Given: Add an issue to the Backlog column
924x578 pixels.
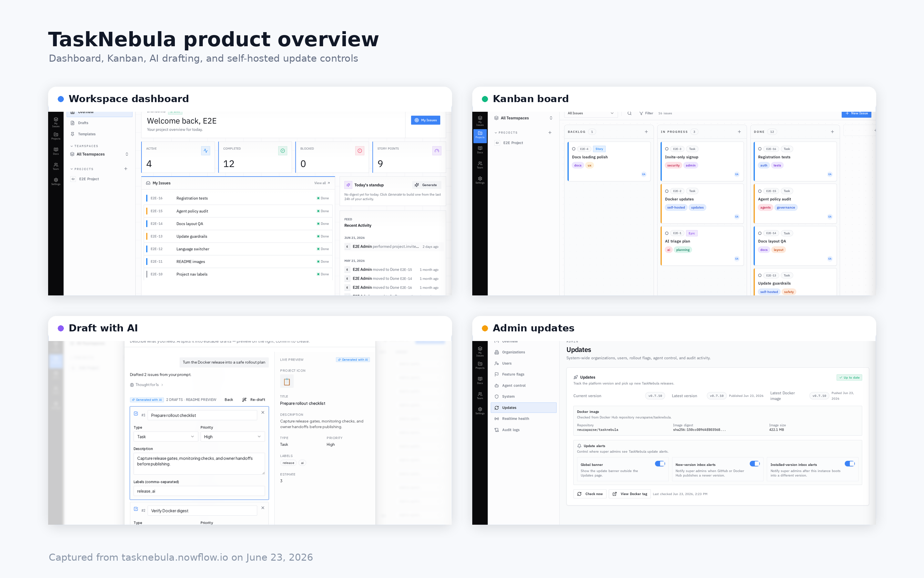Looking at the screenshot, I should tap(646, 132).
